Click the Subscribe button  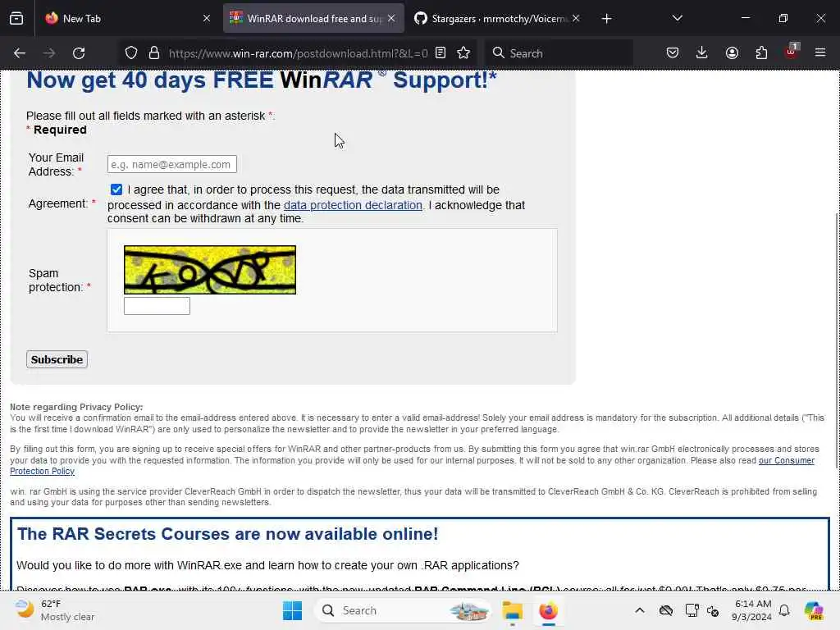click(x=57, y=359)
